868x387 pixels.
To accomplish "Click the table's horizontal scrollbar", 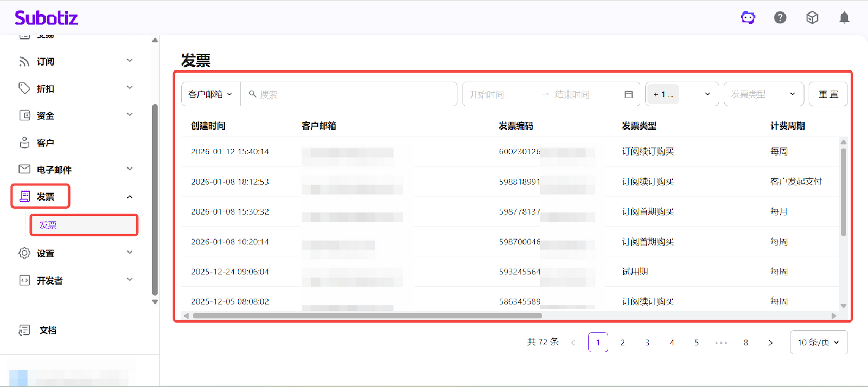I will click(x=367, y=315).
